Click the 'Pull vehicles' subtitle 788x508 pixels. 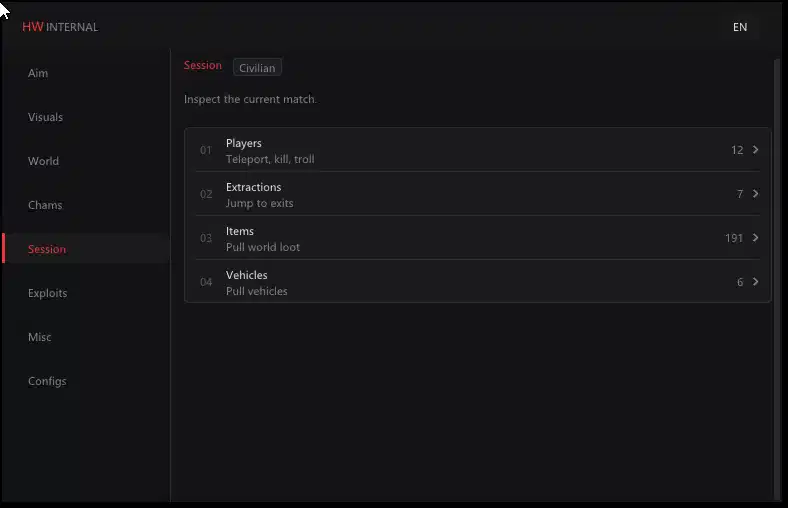click(256, 291)
